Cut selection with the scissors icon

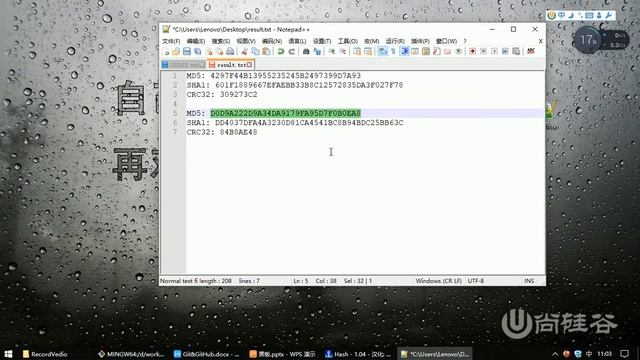pyautogui.click(x=244, y=51)
